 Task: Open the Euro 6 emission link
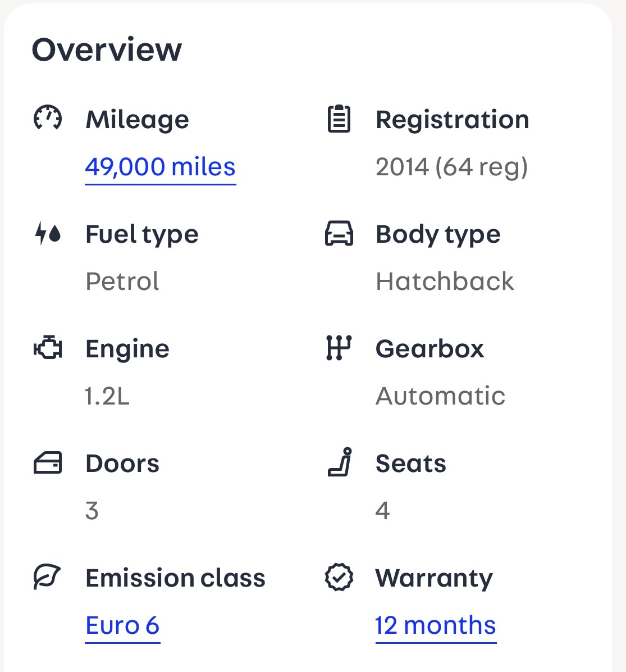pos(122,625)
